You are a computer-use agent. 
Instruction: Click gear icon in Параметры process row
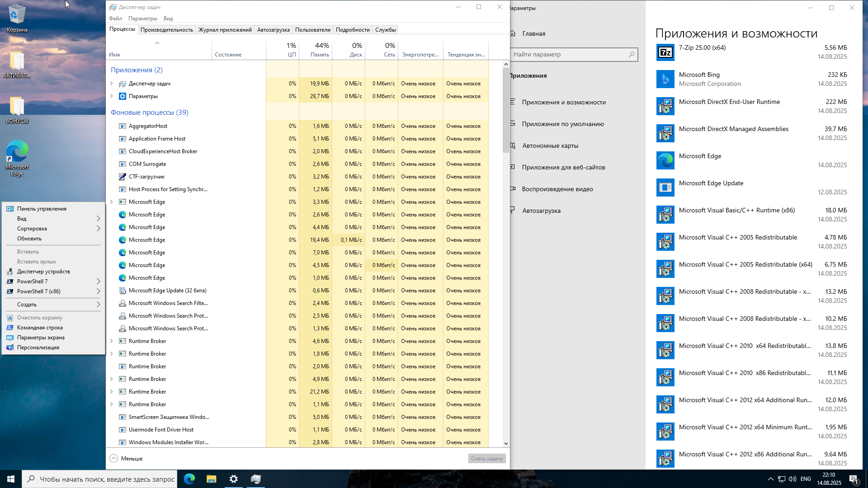click(x=123, y=96)
